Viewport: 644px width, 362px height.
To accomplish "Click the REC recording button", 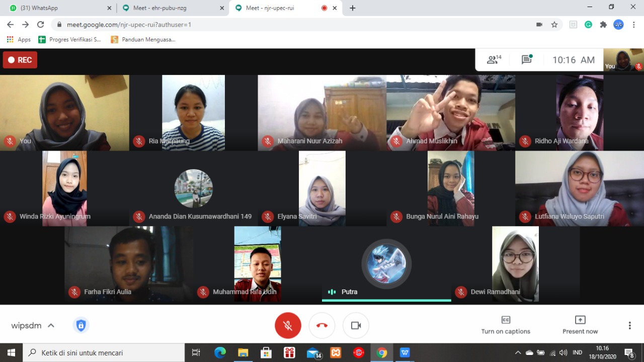I will 20,60.
